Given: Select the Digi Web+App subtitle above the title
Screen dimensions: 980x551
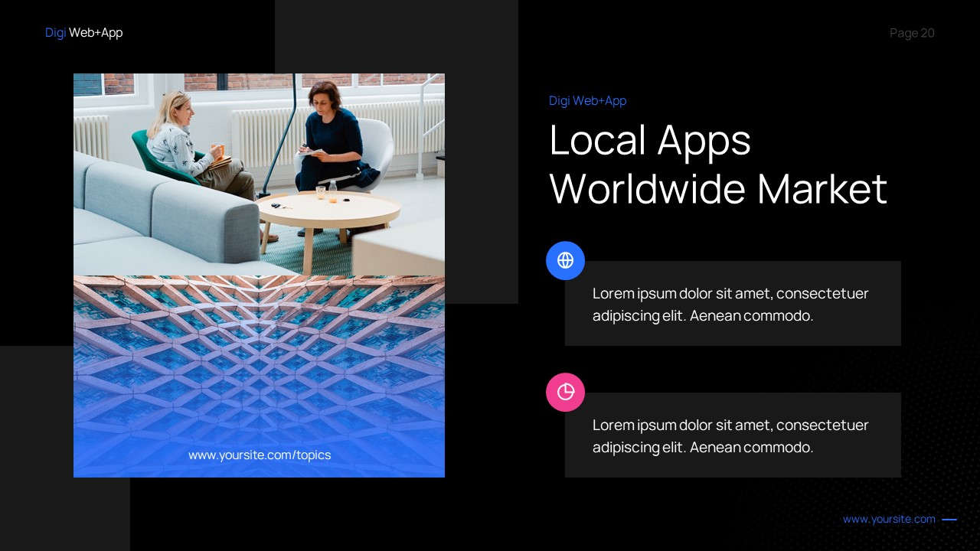Looking at the screenshot, I should (587, 100).
